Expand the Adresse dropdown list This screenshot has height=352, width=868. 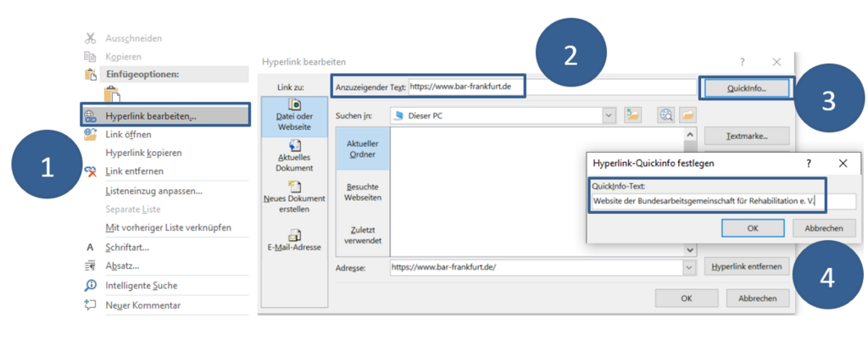tap(688, 267)
